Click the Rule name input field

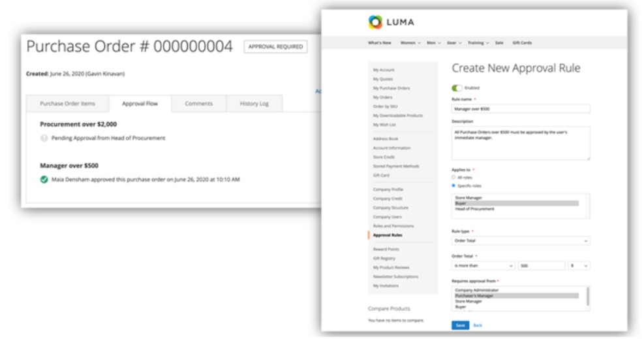pos(520,109)
